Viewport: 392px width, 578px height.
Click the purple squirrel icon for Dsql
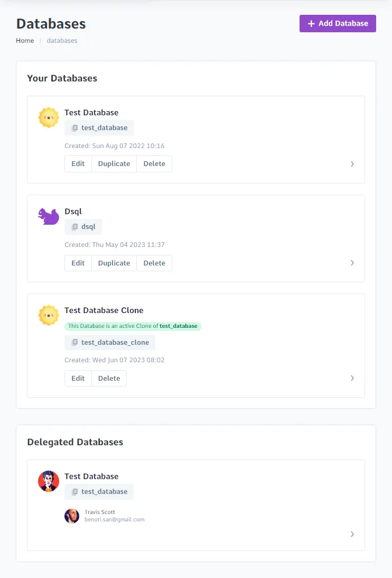click(49, 216)
